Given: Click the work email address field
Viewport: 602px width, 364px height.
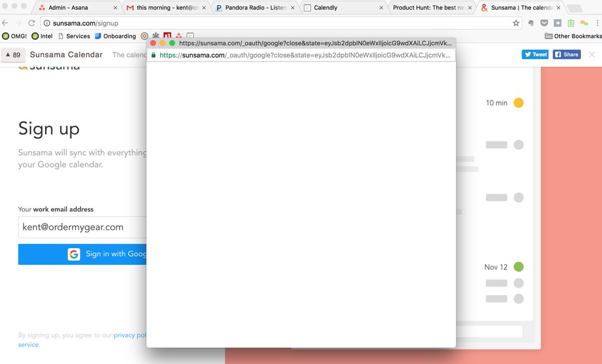Looking at the screenshot, I should [82, 227].
